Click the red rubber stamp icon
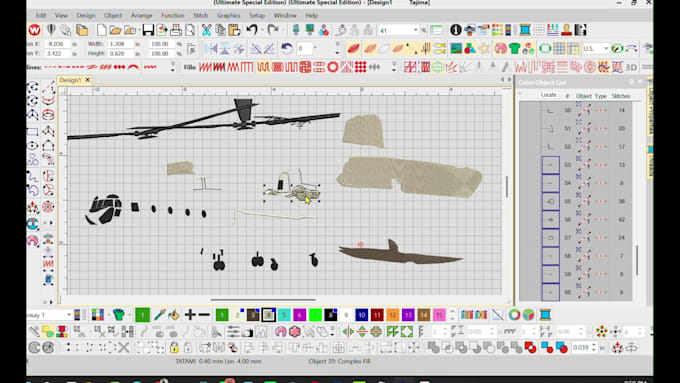This screenshot has height=383, width=680. 566,30
